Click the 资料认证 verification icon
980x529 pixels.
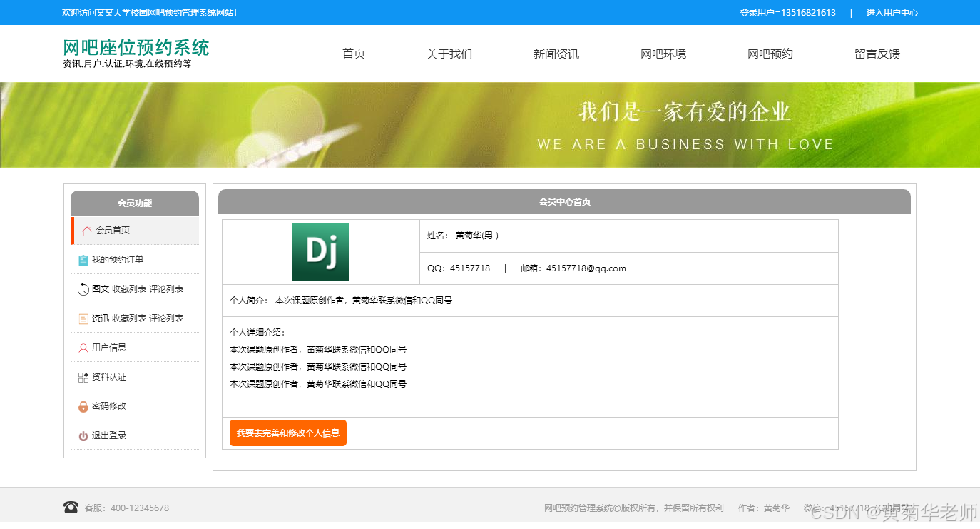(x=83, y=376)
